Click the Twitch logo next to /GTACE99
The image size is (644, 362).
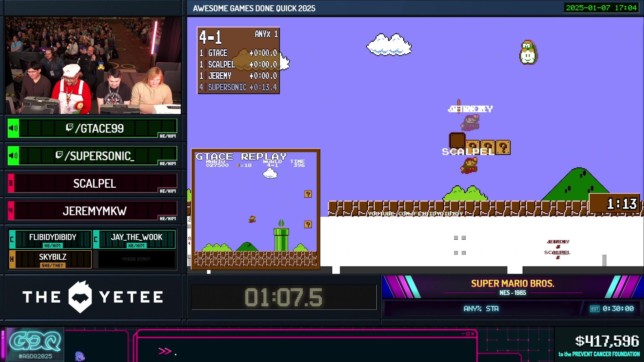[x=69, y=127]
